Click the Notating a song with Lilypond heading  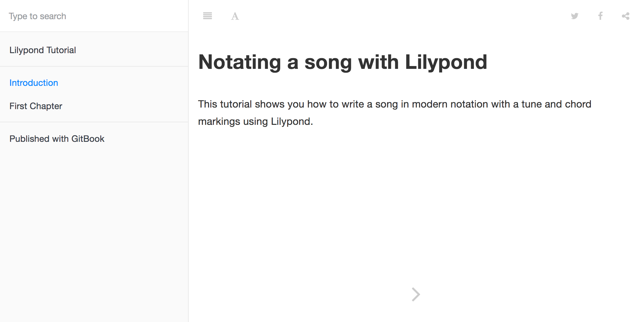[x=343, y=62]
